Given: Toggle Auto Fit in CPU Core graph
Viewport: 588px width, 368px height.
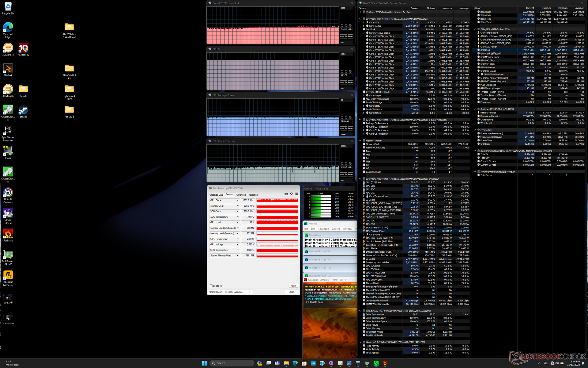Looking at the screenshot, I should [x=343, y=82].
